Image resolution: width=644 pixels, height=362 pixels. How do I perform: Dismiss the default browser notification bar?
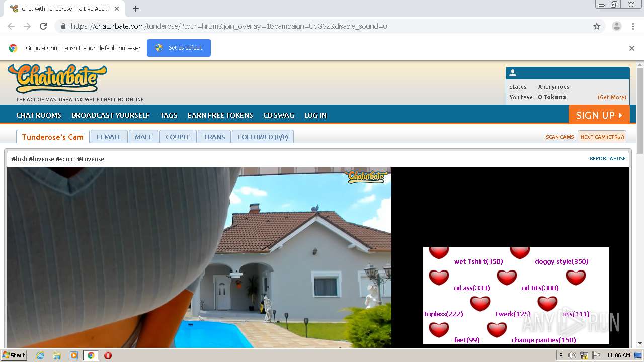pyautogui.click(x=632, y=48)
